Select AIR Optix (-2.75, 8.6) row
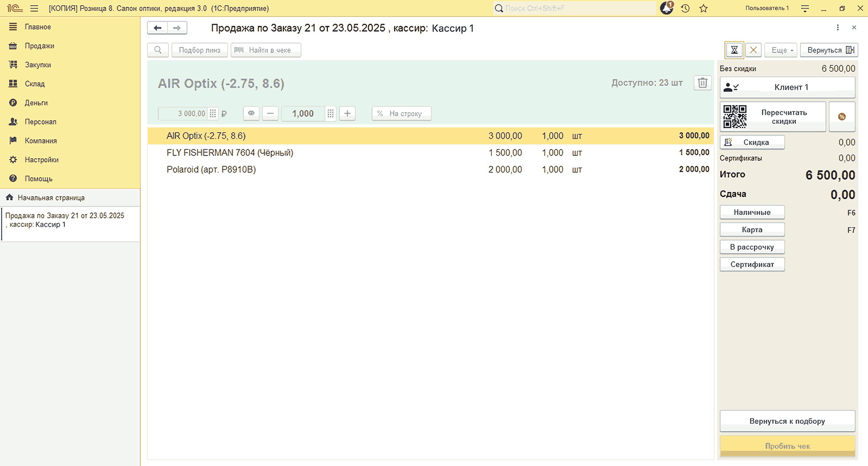Viewport: 868px width, 466px height. pyautogui.click(x=430, y=136)
